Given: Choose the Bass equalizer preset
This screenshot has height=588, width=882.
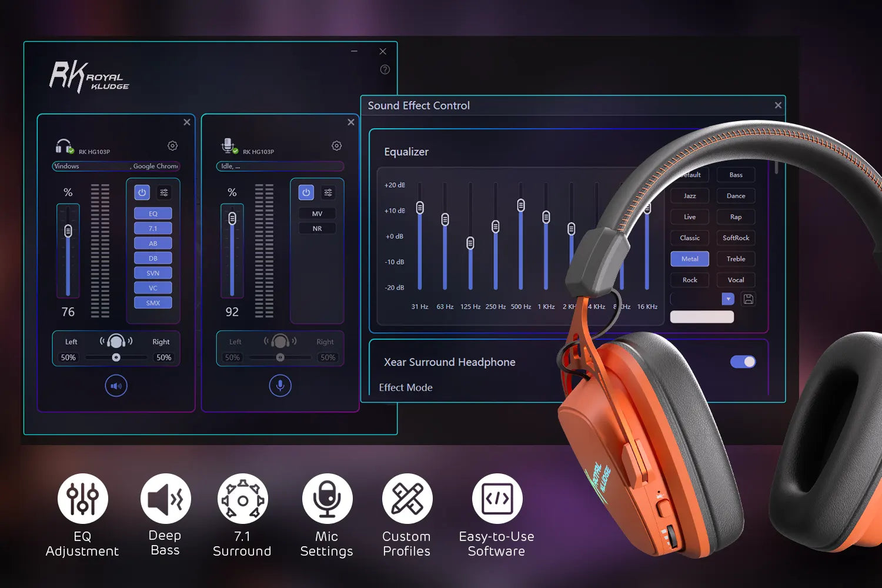Looking at the screenshot, I should click(736, 175).
